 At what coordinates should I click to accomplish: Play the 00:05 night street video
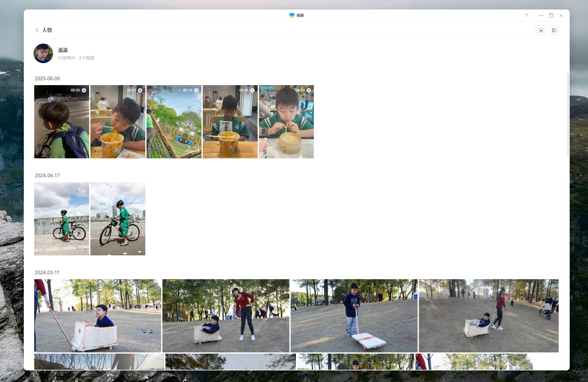pos(62,122)
